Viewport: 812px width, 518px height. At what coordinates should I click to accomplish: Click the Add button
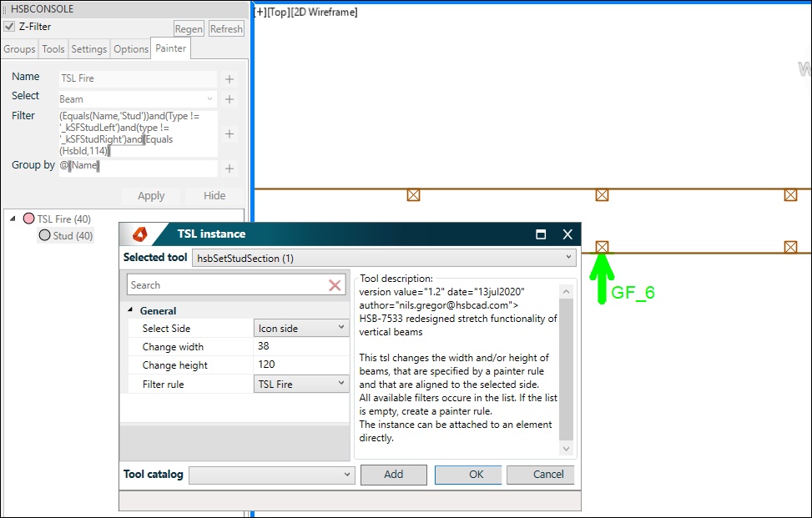point(394,475)
